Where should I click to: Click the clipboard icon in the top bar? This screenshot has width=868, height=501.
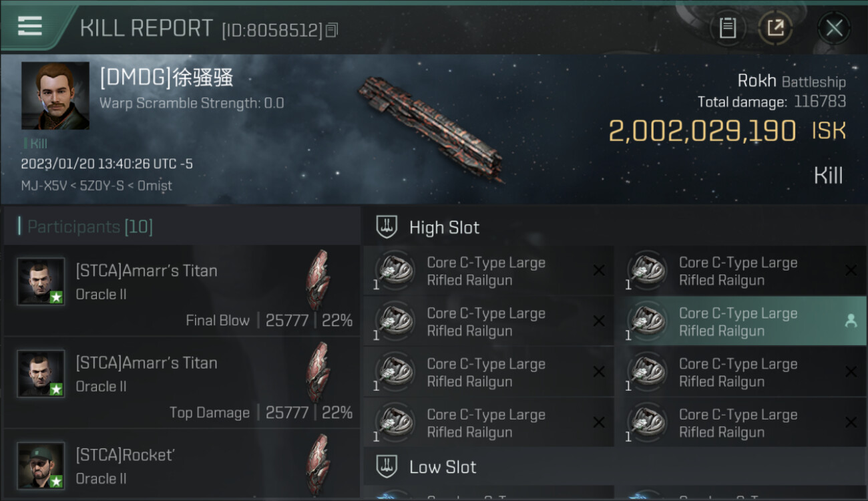[727, 28]
